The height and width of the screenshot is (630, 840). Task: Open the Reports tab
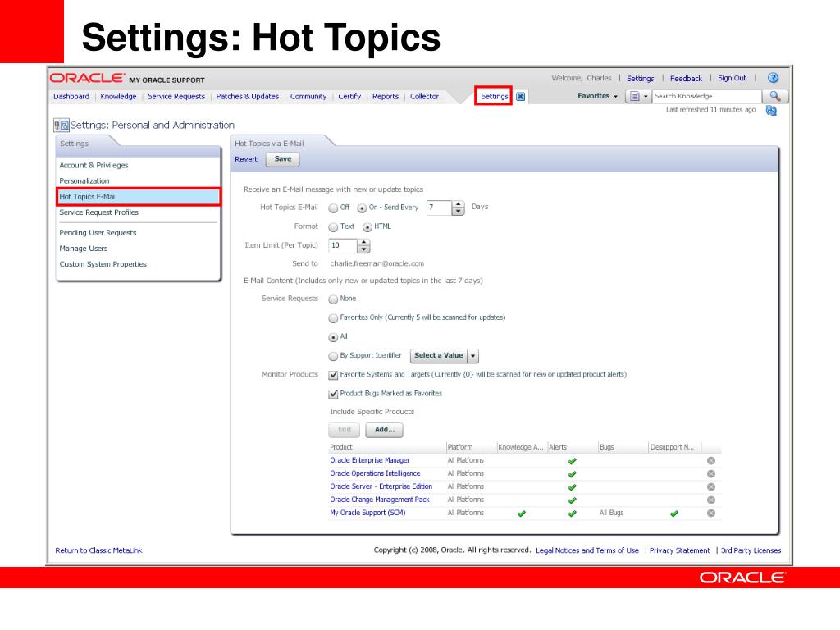(386, 97)
